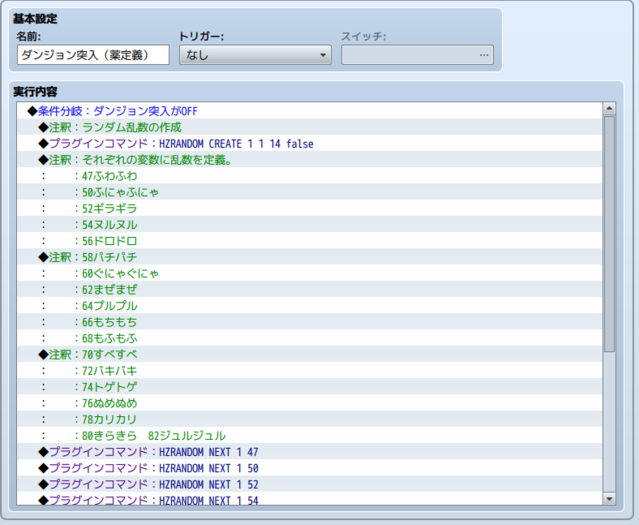Image resolution: width=639 pixels, height=525 pixels.
Task: Open the スイッチ selector ellipsis button
Action: tap(484, 55)
